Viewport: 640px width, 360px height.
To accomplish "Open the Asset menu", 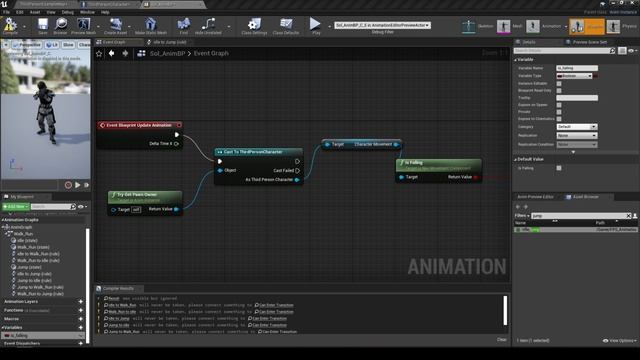I will click(35, 12).
